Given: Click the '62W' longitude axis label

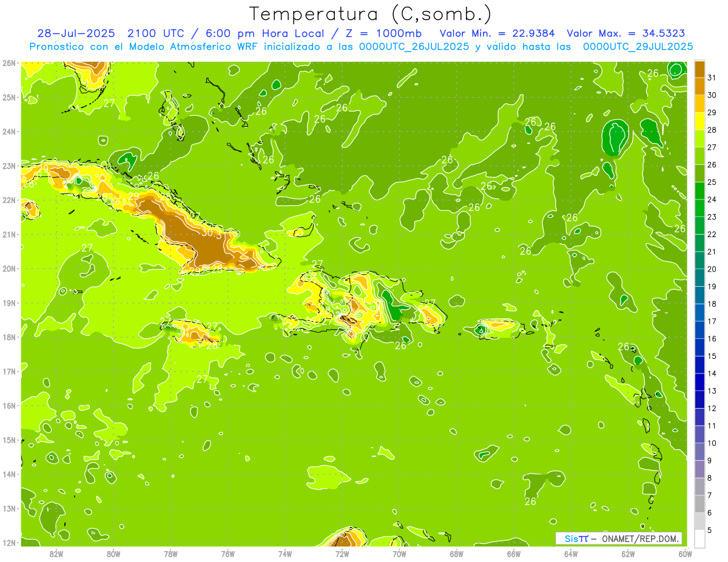Looking at the screenshot, I should [x=628, y=554].
